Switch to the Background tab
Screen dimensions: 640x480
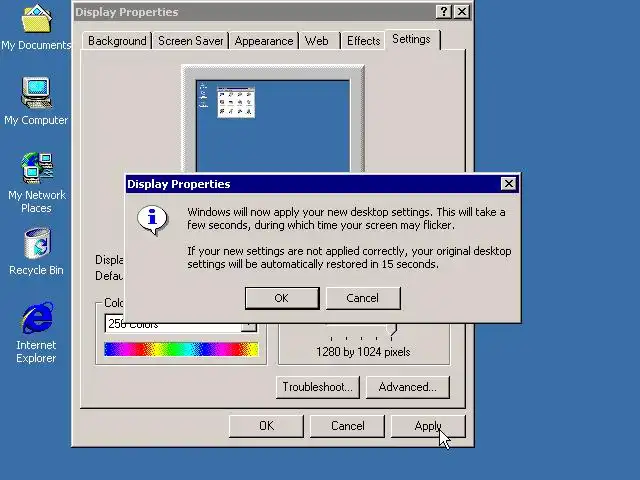point(117,41)
